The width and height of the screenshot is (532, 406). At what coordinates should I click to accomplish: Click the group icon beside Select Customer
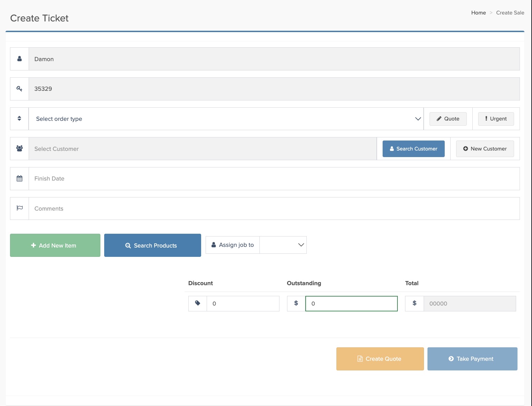20,148
